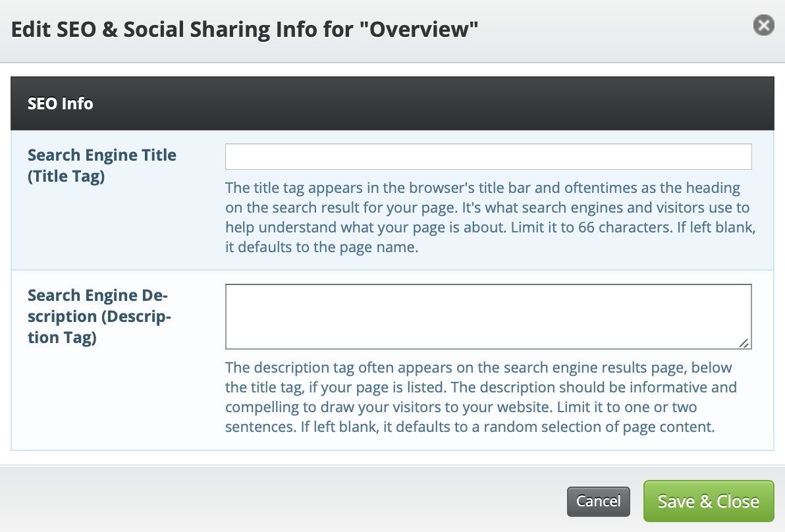Click the dialog title text
Viewport: 785px width, 532px height.
click(244, 29)
